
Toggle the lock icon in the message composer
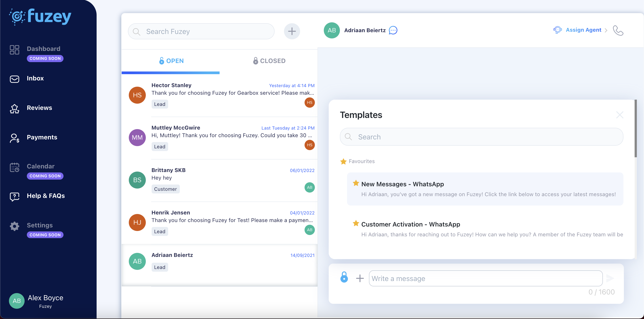(344, 278)
